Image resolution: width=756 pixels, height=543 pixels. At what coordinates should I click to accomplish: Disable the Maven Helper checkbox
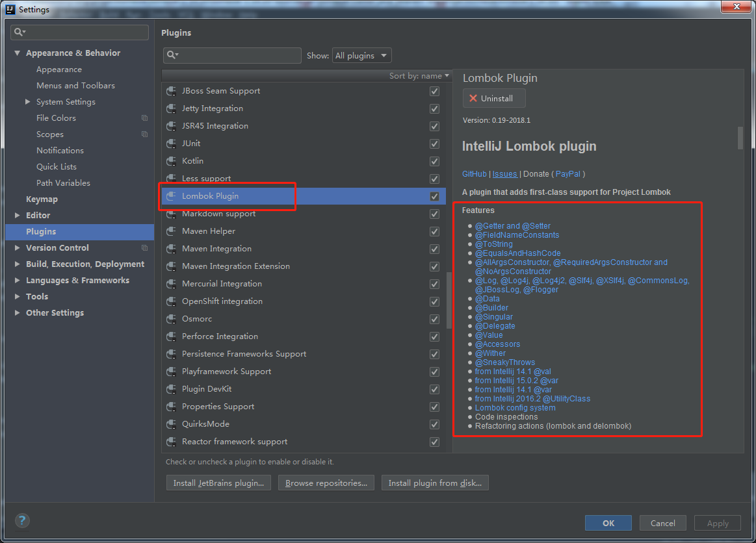point(434,231)
